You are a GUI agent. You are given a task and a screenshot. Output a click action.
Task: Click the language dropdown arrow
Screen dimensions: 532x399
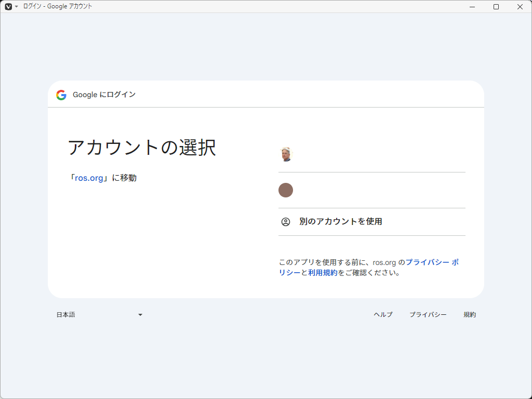click(x=140, y=315)
